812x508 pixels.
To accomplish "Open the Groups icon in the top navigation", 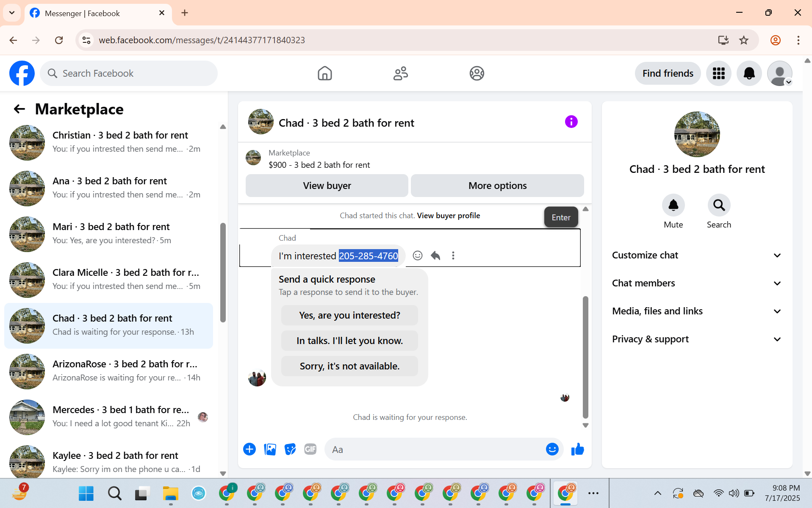I will 477,73.
